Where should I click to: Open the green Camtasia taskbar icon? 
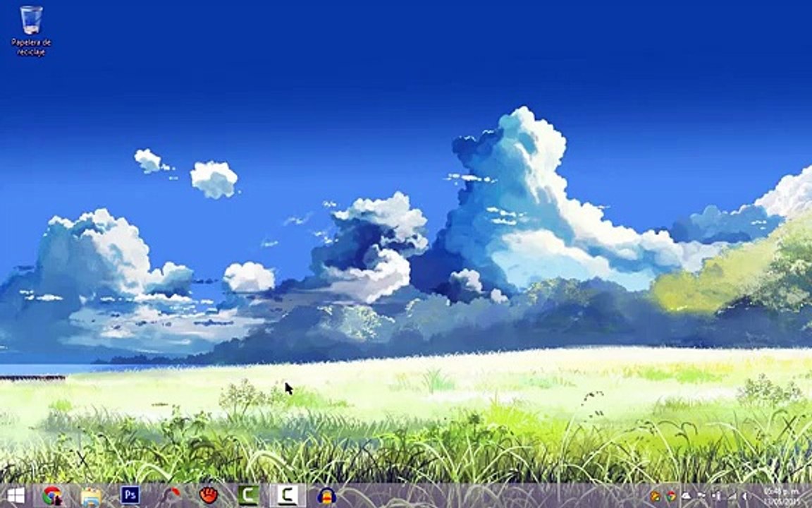point(249,495)
